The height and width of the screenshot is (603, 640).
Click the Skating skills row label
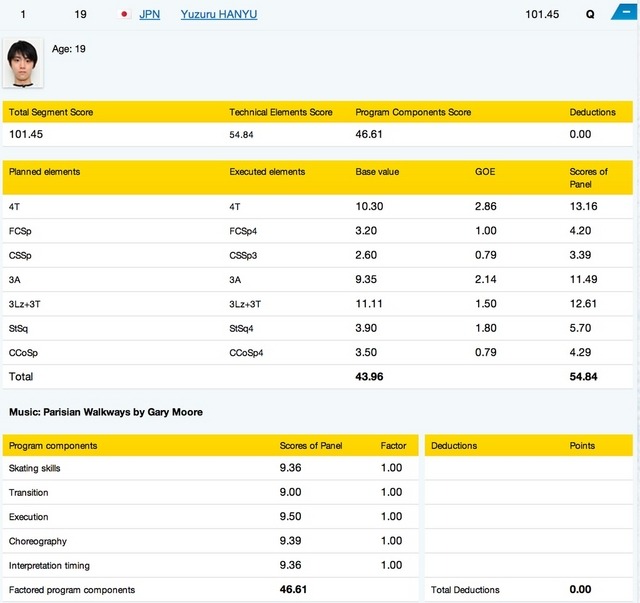tap(39, 468)
